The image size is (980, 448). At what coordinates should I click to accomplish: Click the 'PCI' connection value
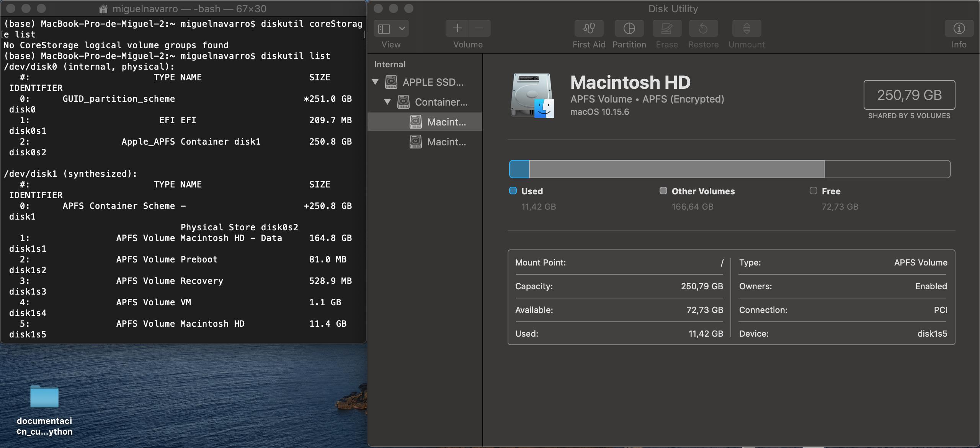pyautogui.click(x=940, y=310)
